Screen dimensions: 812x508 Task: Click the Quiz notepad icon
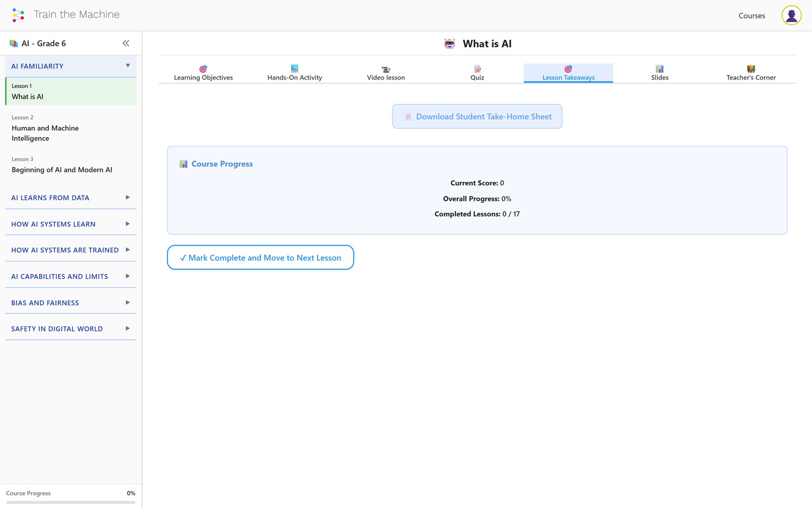point(477,69)
